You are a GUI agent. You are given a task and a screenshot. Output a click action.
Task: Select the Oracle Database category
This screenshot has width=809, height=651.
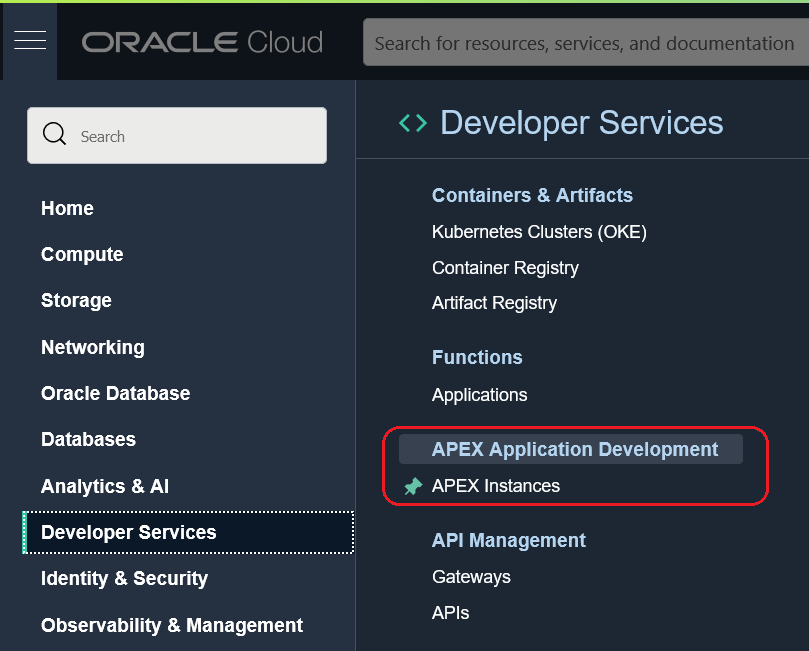tap(115, 393)
